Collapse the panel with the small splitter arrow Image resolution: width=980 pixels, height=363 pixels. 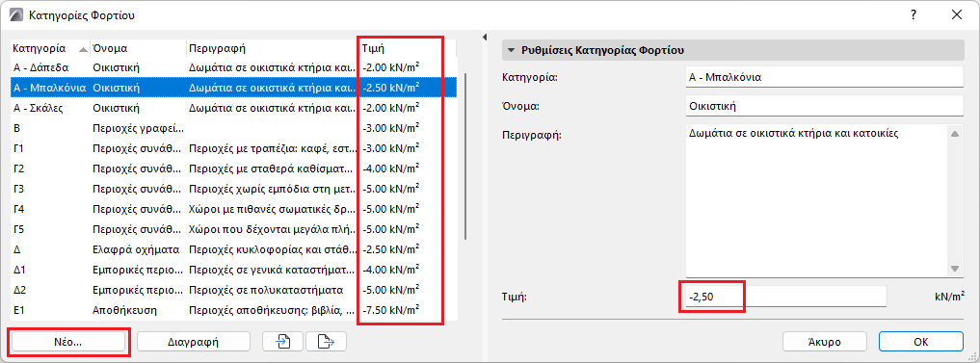pyautogui.click(x=485, y=39)
